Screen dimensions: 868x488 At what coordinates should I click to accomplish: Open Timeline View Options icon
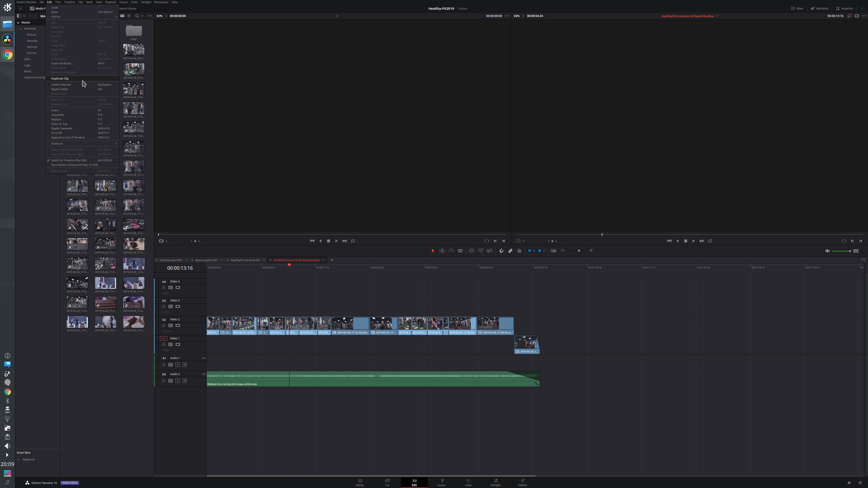[553, 251]
